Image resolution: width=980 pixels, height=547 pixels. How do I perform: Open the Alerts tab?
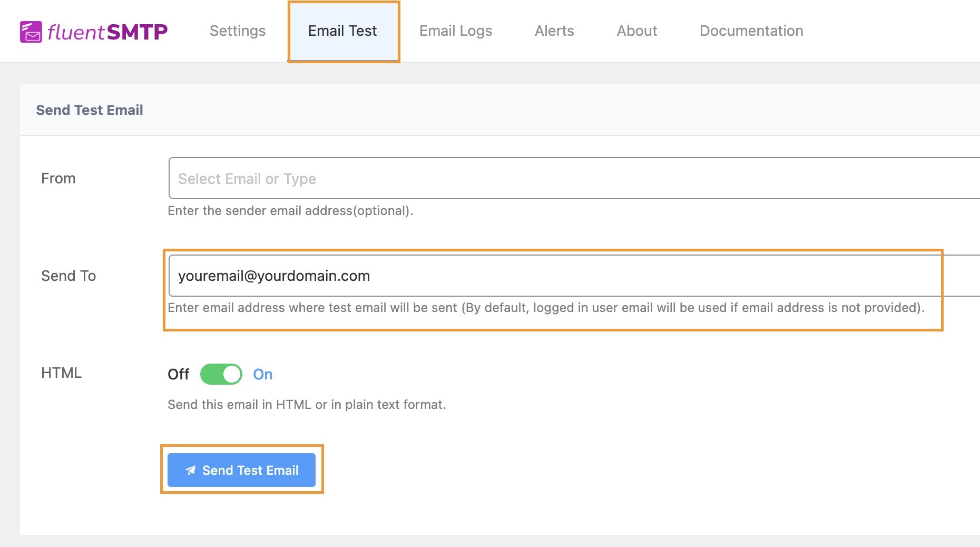(x=554, y=31)
